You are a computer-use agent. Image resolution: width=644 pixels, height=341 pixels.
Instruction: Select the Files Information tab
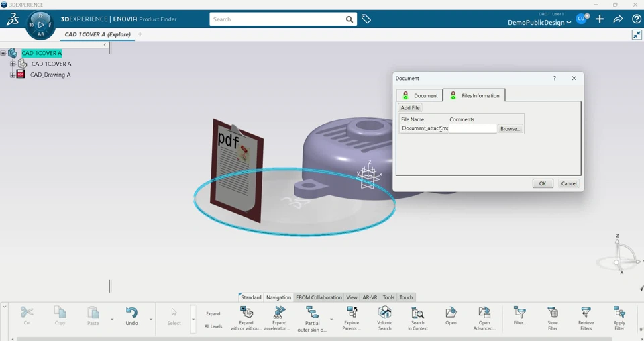[474, 95]
